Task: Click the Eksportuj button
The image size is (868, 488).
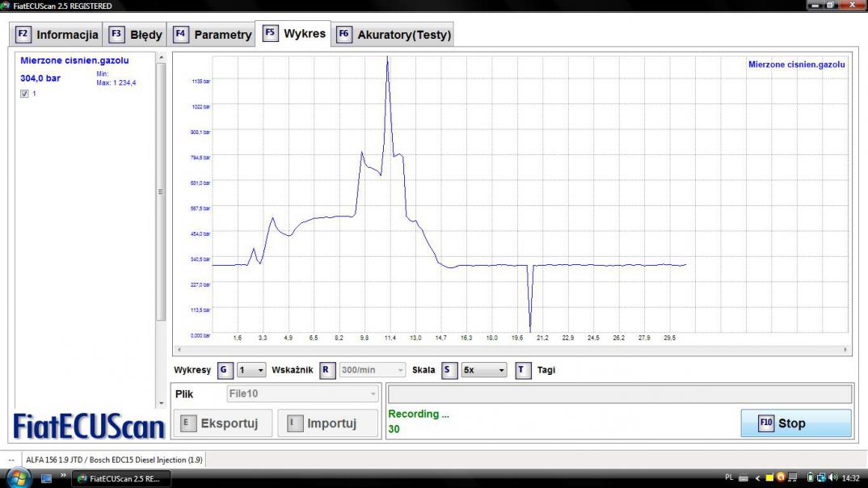Action: pyautogui.click(x=222, y=423)
